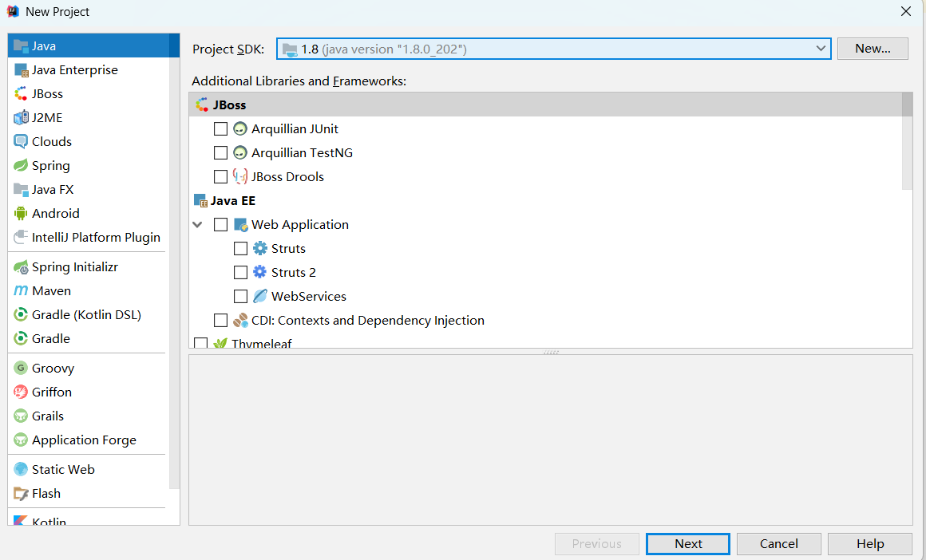Click the Spring leaf icon
This screenshot has width=926, height=560.
click(21, 165)
